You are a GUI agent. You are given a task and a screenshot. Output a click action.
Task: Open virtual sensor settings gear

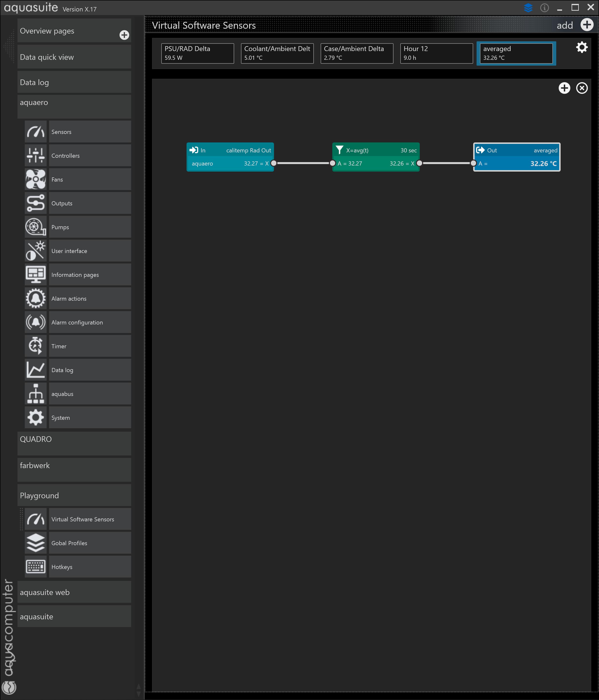582,47
